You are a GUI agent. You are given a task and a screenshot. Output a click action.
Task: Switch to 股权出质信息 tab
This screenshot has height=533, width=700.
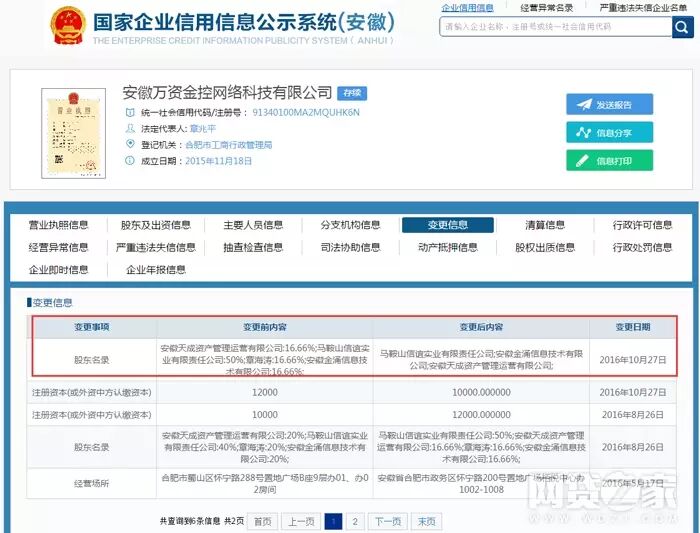[x=545, y=247]
